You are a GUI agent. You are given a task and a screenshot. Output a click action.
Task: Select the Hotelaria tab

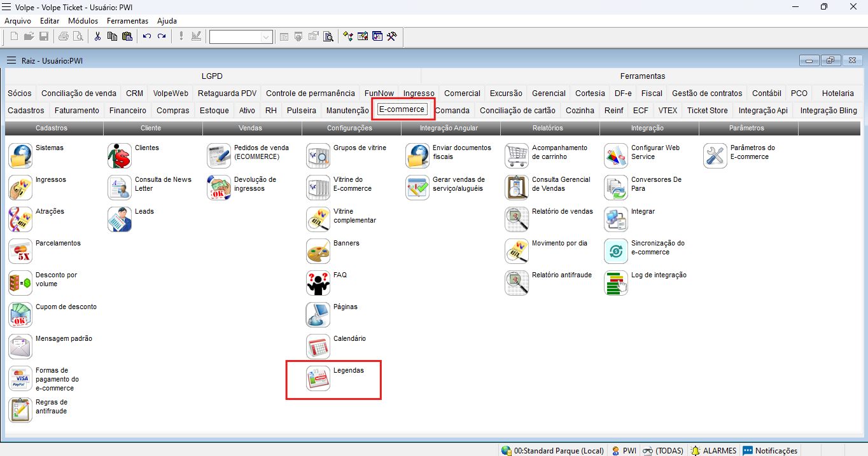coord(837,93)
